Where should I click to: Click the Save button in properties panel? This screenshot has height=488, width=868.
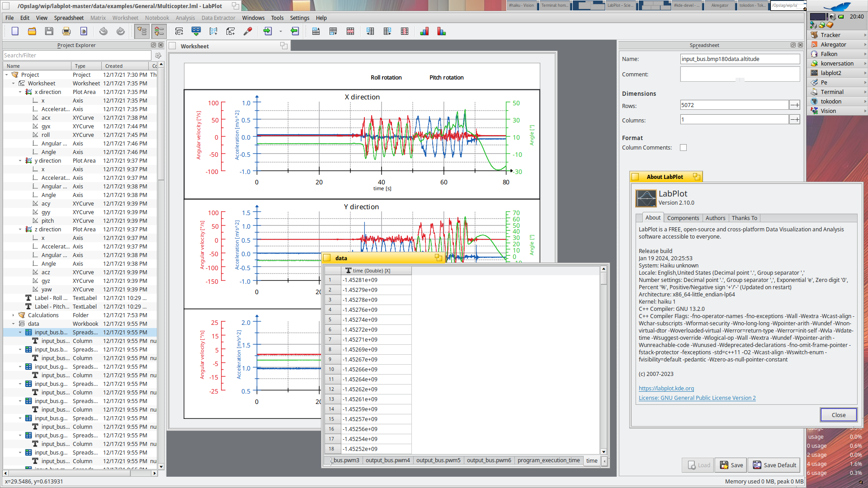point(731,465)
